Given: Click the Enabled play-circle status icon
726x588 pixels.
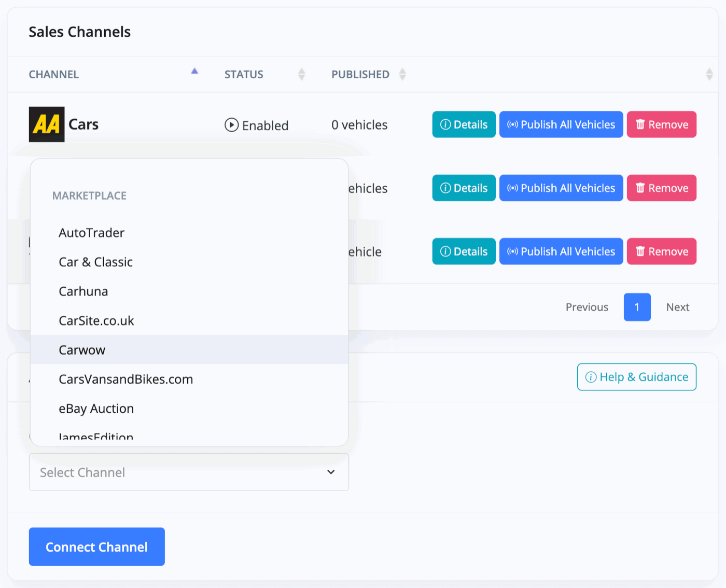Looking at the screenshot, I should (231, 125).
